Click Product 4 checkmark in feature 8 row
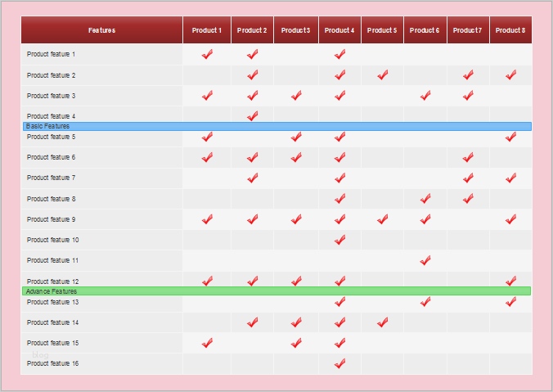553x392 pixels. [x=339, y=199]
